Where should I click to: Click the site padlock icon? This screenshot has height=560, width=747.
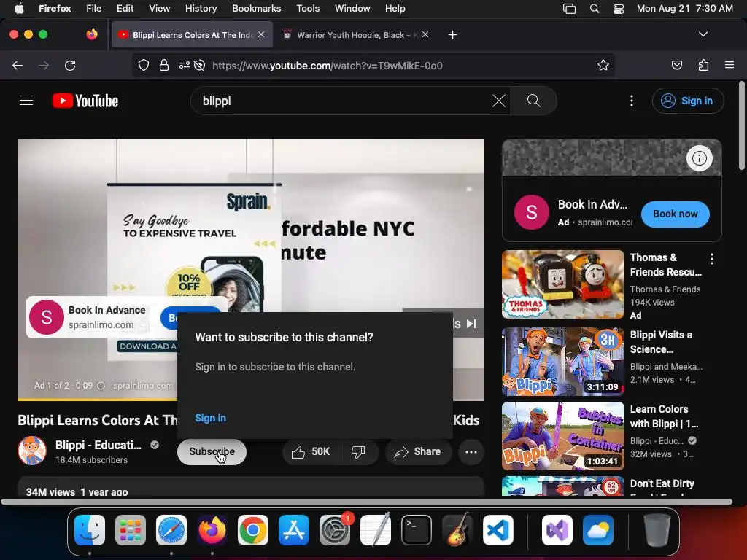pos(164,65)
